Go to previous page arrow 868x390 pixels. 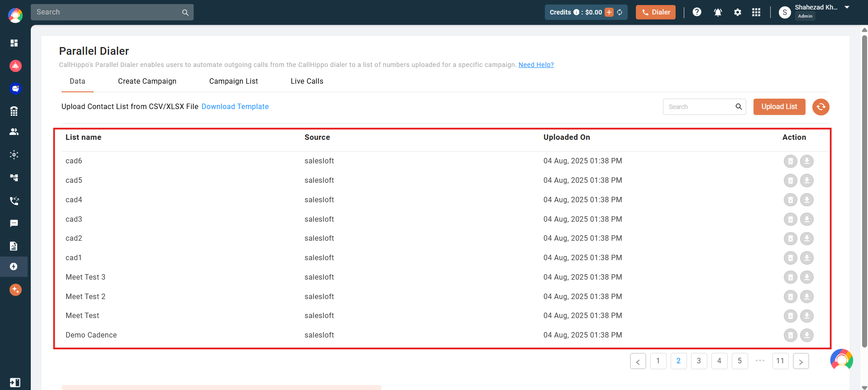point(638,361)
